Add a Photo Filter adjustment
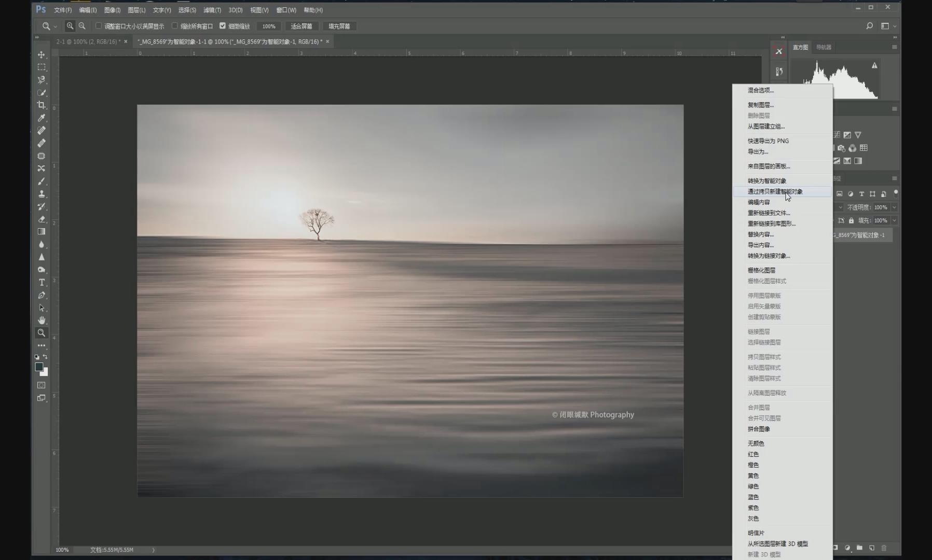The width and height of the screenshot is (932, 560). [x=842, y=148]
